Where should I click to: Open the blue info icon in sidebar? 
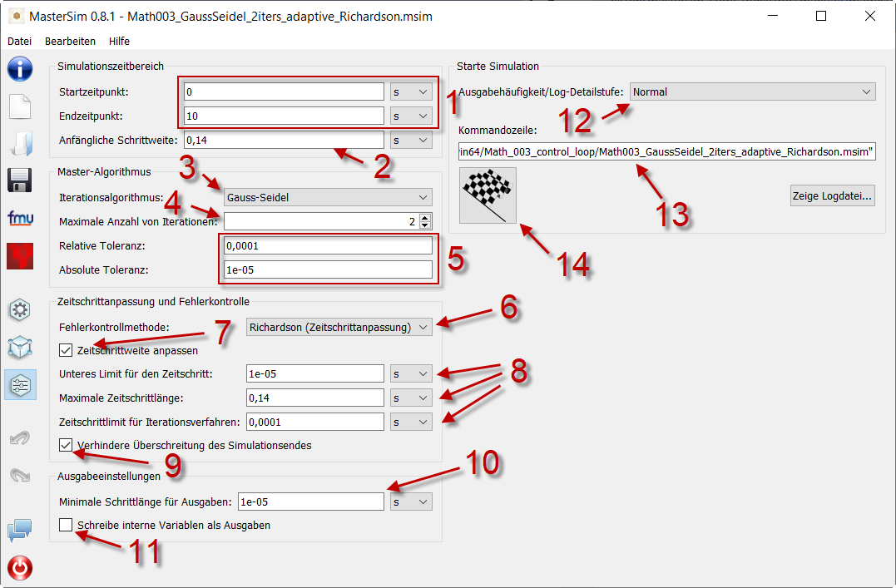coord(20,69)
